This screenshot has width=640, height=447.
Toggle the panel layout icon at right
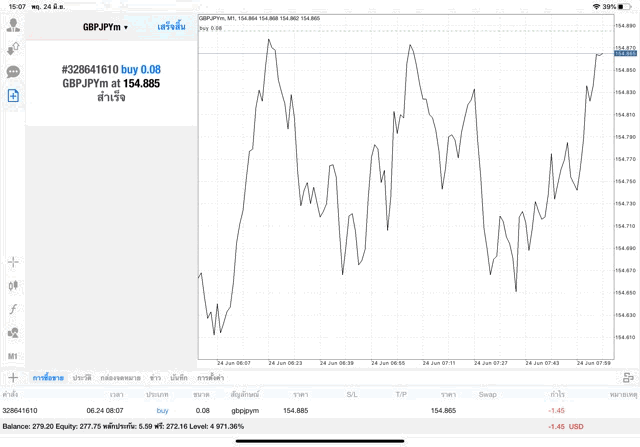click(x=628, y=378)
